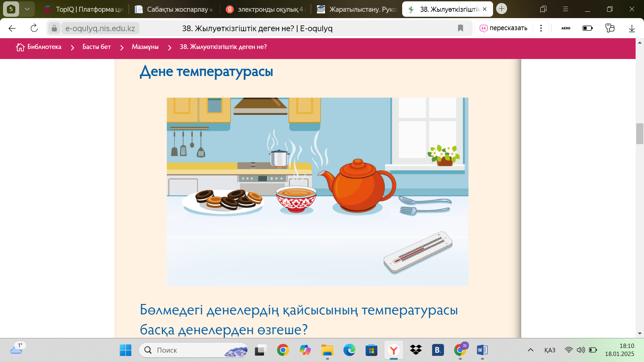Open the vertical three-dots page menu
This screenshot has height=362, width=644.
tap(541, 28)
